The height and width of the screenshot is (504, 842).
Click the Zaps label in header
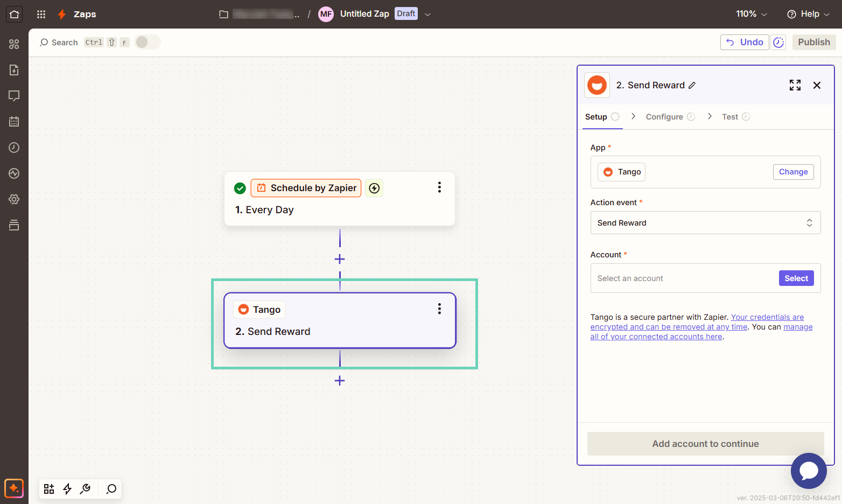(85, 14)
